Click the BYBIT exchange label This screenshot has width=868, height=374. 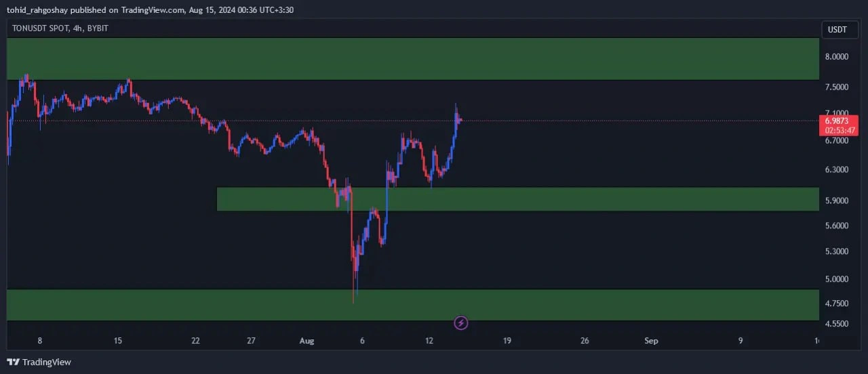(x=98, y=28)
